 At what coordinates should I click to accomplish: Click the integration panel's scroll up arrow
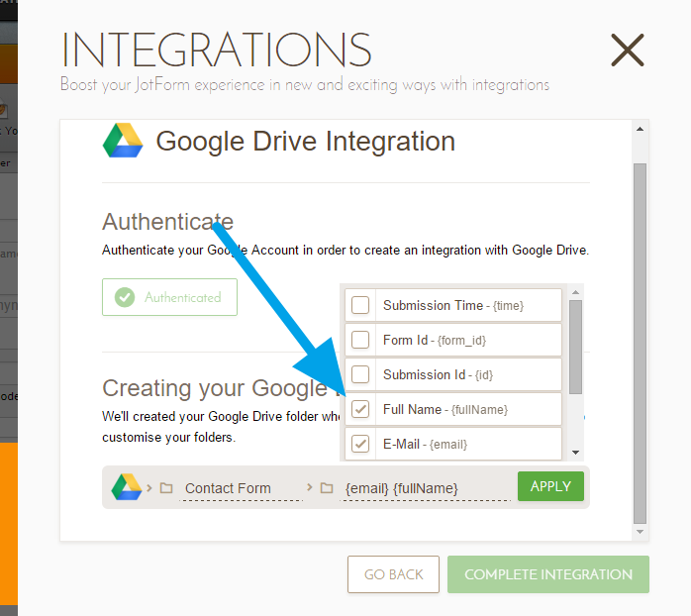pyautogui.click(x=640, y=130)
